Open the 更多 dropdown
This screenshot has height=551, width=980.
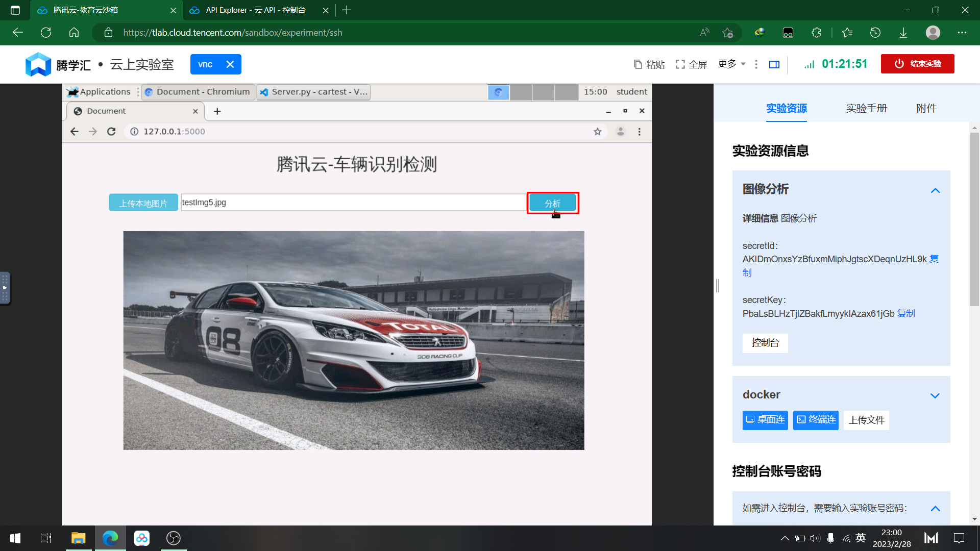pos(732,64)
